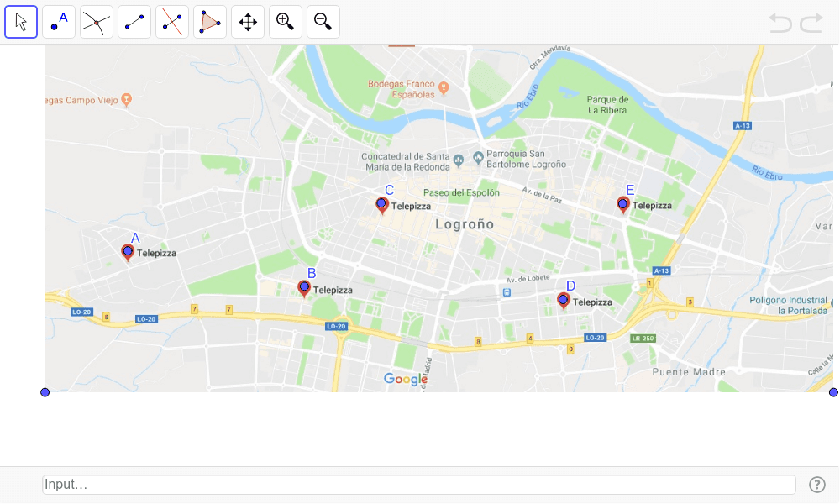Select the Zoom Out tool
Screen dimensions: 840x504
tap(323, 22)
